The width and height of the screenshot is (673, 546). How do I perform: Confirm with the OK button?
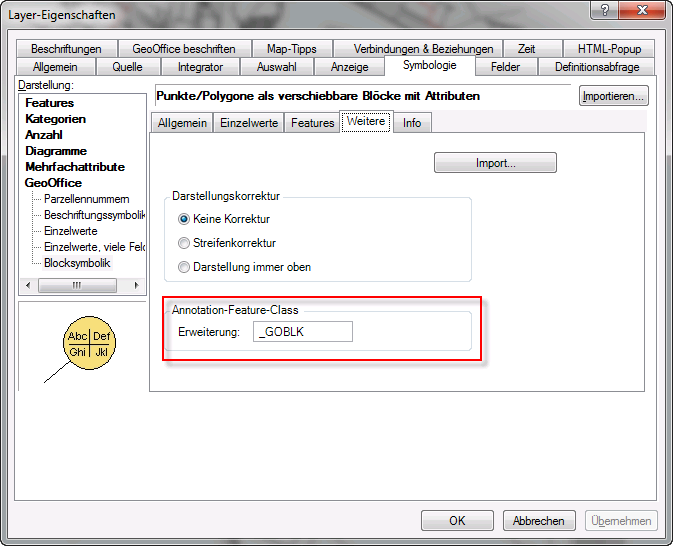pos(457,521)
